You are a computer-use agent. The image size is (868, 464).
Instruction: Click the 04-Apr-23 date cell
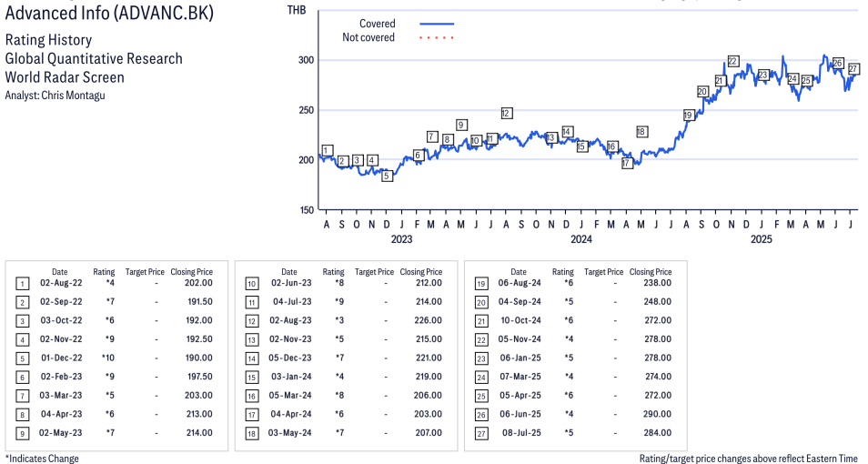pos(61,414)
